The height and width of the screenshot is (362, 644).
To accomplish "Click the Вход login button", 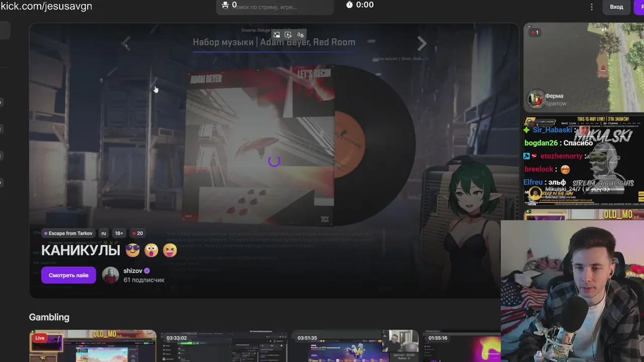I will pyautogui.click(x=616, y=7).
